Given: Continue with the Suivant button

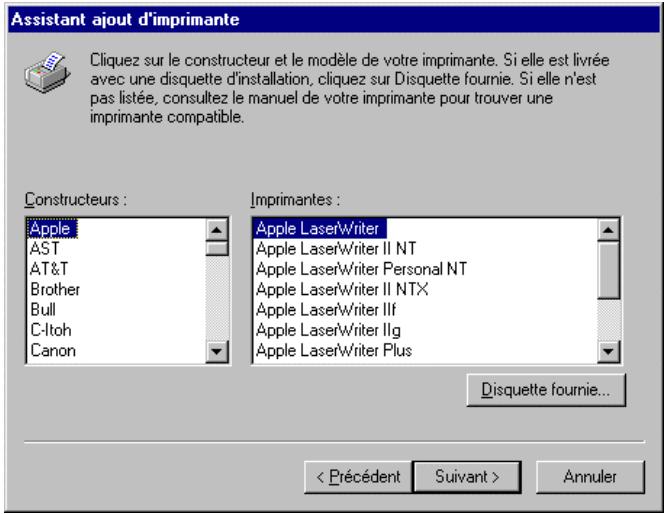Looking at the screenshot, I should click(467, 477).
